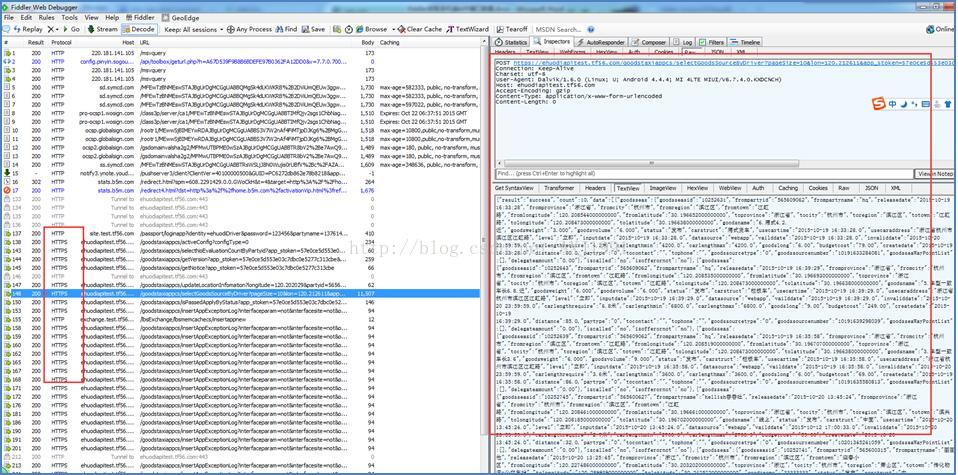Click Clear Cache button
This screenshot has width=958, height=475.
point(420,29)
